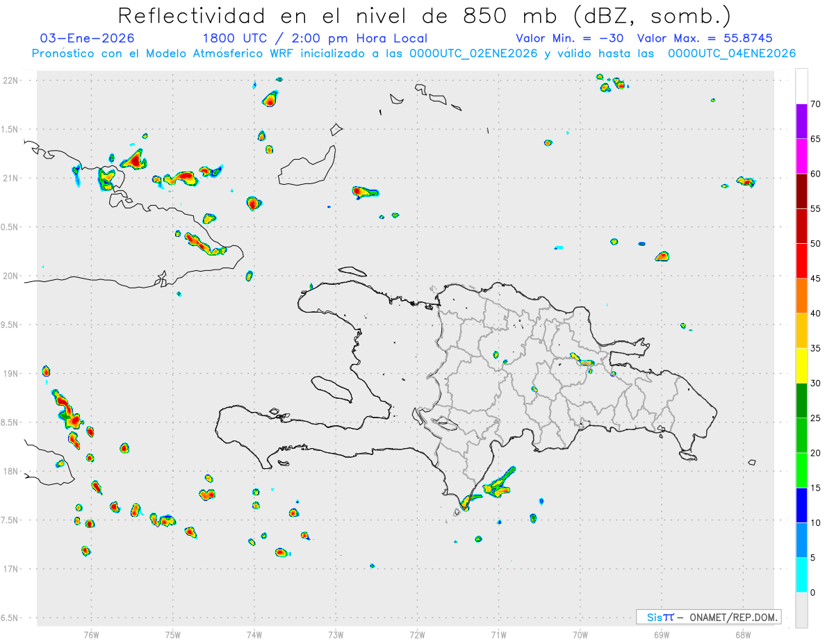Click the "68W" longitude axis label

743,635
